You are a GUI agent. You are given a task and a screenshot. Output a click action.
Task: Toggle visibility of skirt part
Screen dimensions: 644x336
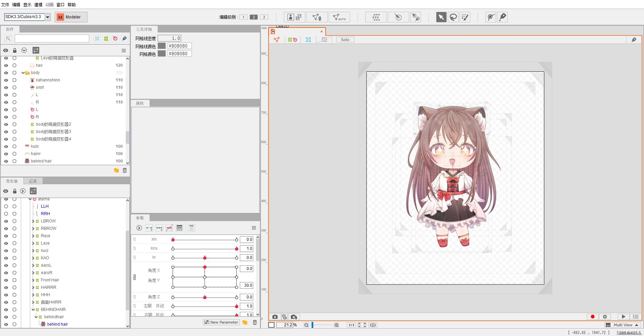tap(6, 88)
